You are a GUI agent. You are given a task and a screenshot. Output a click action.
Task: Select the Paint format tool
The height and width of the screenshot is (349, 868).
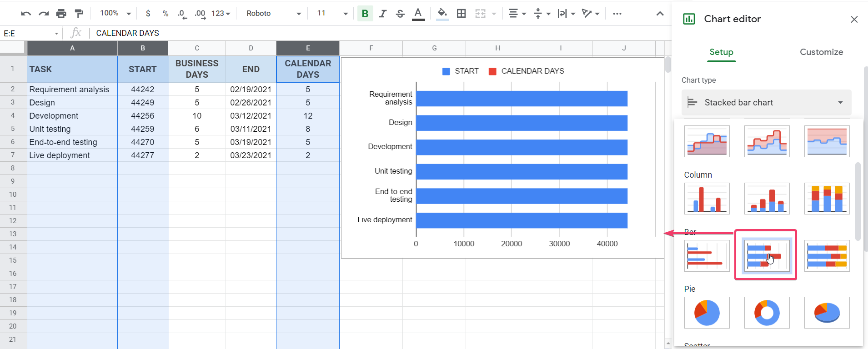tap(79, 14)
